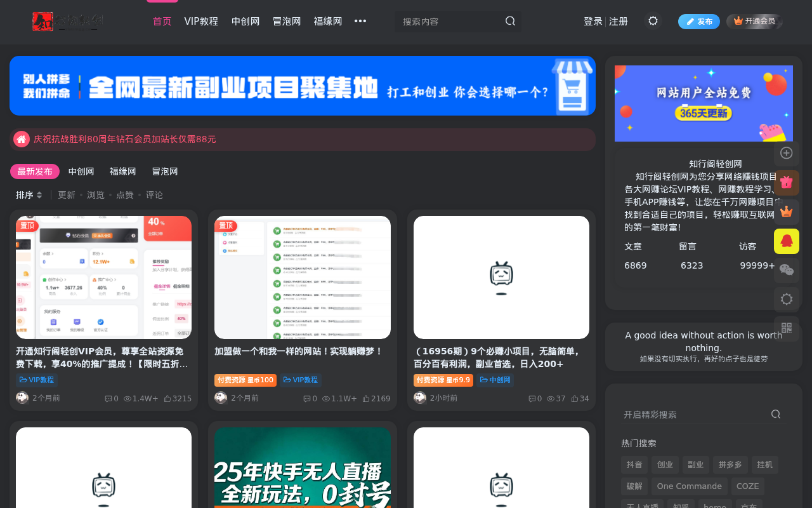The width and height of the screenshot is (812, 508).
Task: Select the 抖音 hot search tag
Action: 635,464
